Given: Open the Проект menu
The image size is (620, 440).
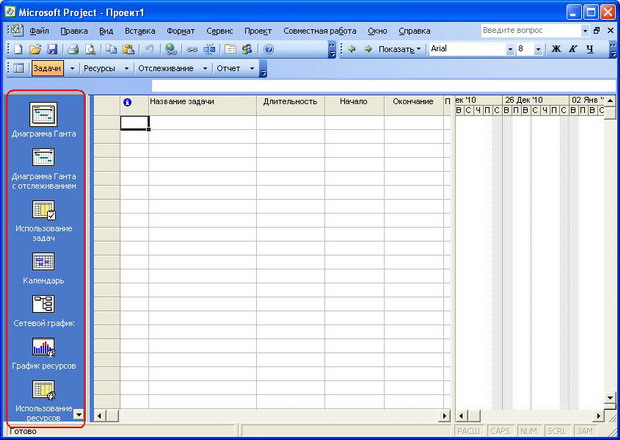Looking at the screenshot, I should (x=258, y=31).
